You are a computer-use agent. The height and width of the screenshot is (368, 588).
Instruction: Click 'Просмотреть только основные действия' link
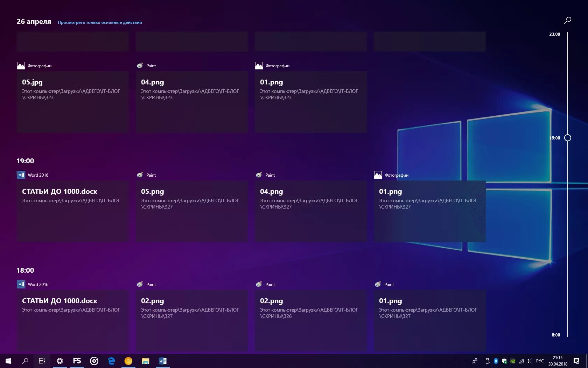tap(100, 22)
